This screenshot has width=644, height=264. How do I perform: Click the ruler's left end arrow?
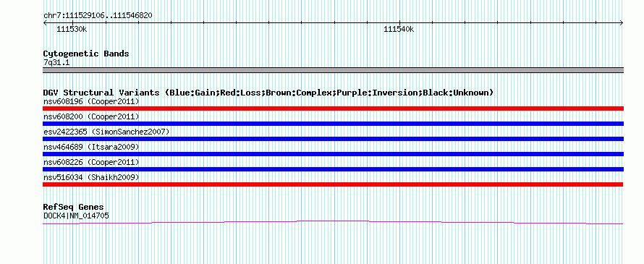(x=45, y=22)
